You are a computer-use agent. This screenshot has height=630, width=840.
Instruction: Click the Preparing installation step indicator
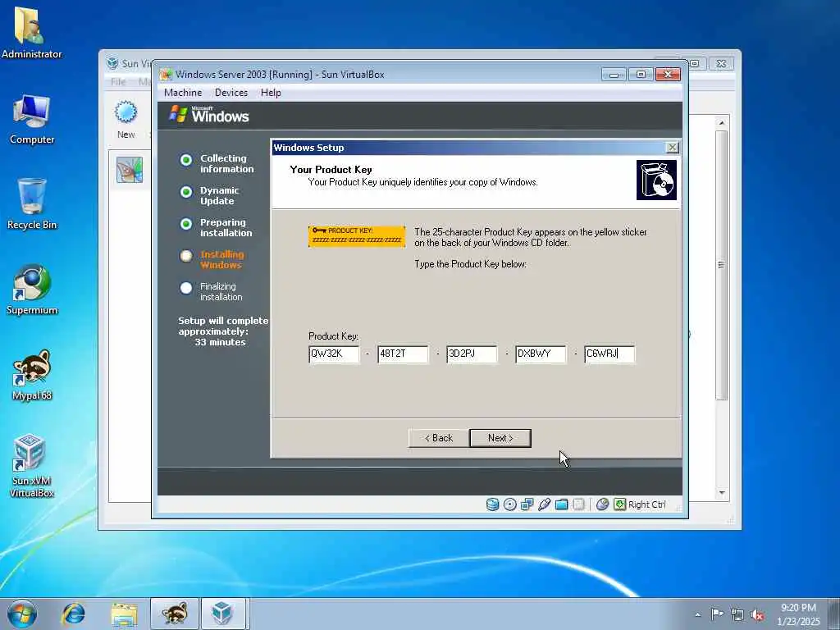186,224
